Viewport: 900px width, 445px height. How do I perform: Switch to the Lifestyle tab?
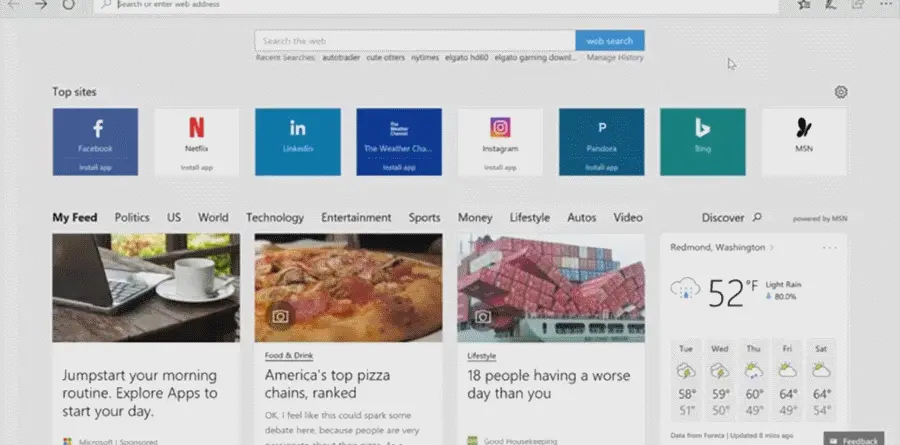529,218
